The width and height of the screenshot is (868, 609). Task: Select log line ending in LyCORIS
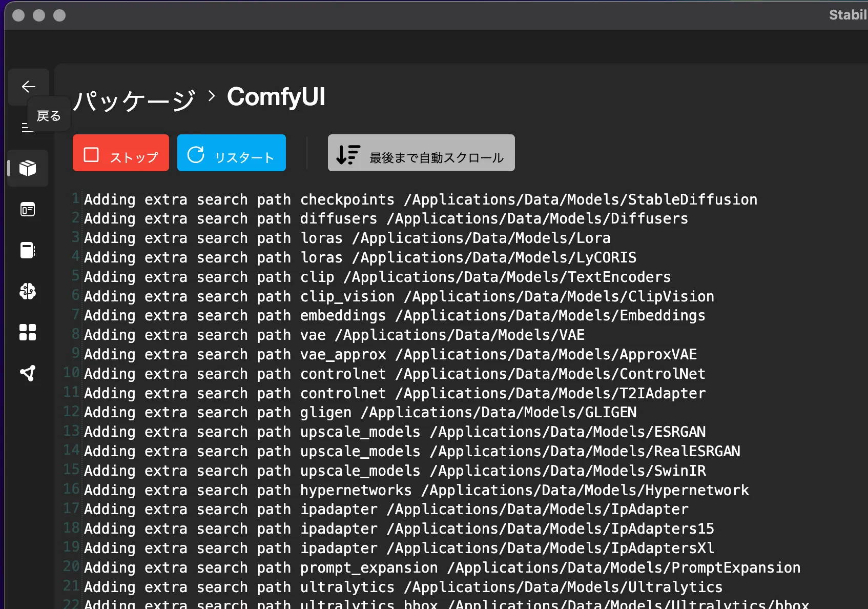pyautogui.click(x=360, y=257)
